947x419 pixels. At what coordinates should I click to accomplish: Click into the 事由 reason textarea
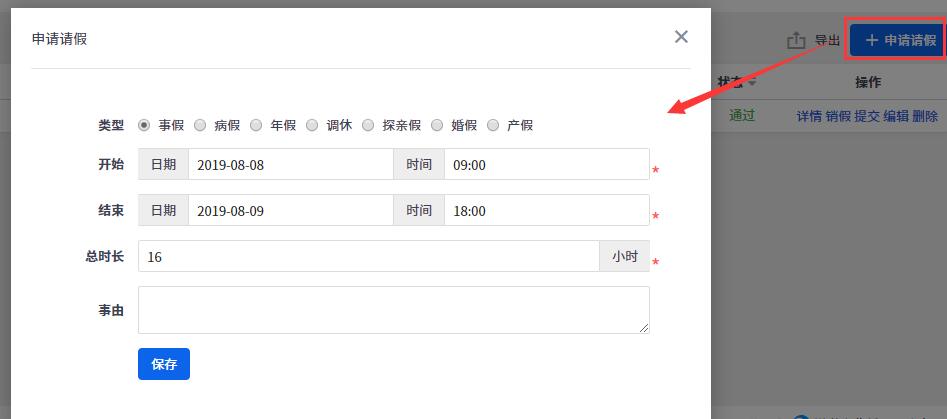coord(394,310)
